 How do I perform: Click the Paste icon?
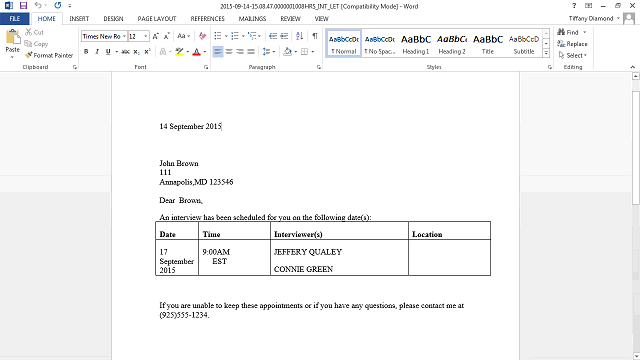(13, 38)
